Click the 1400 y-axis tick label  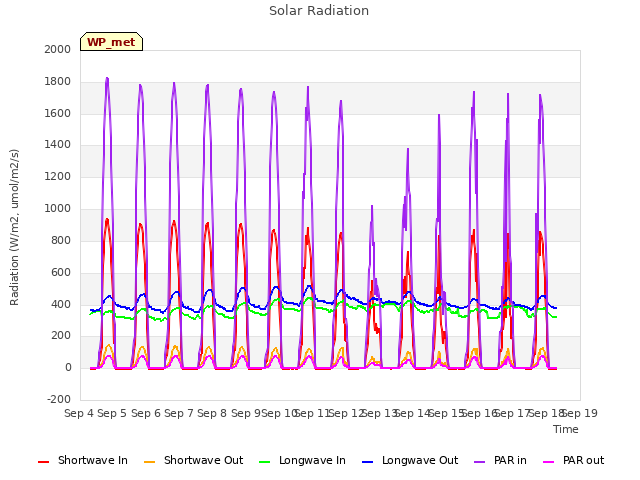pos(58,144)
